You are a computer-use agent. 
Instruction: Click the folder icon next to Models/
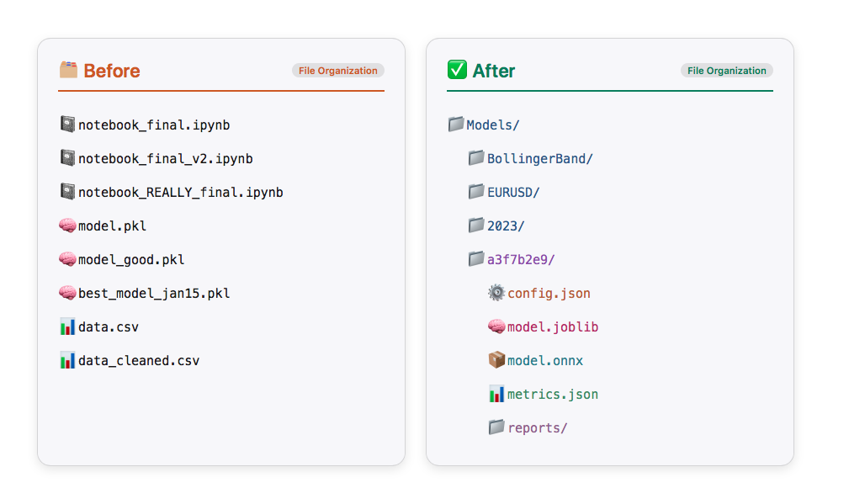point(456,124)
